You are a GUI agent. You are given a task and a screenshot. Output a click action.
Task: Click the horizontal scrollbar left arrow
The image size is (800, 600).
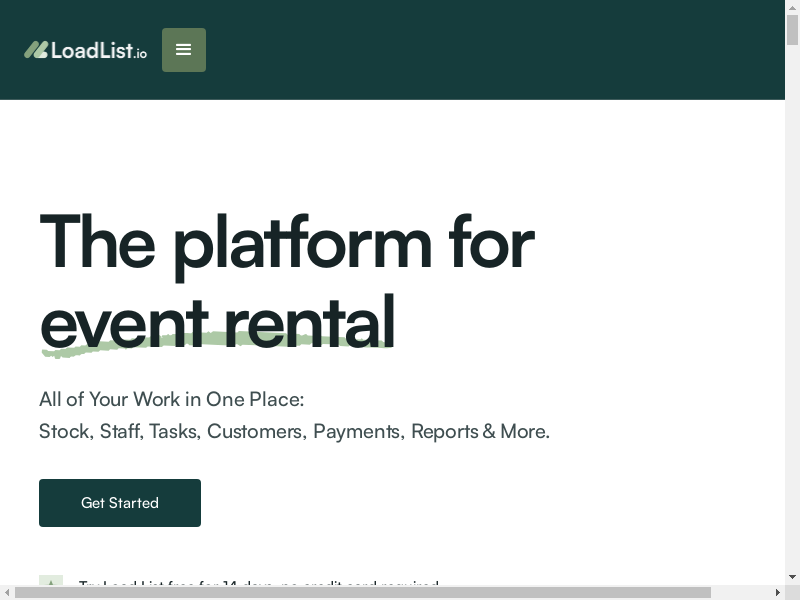(x=7, y=592)
